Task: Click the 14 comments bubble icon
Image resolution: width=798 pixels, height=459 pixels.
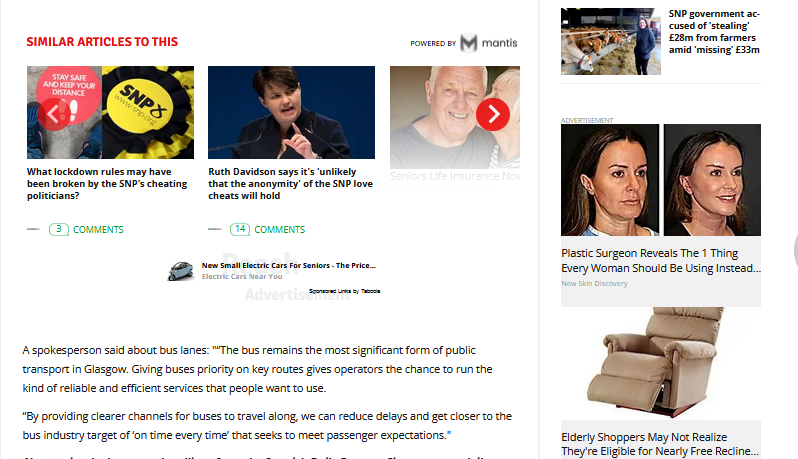Action: [240, 229]
